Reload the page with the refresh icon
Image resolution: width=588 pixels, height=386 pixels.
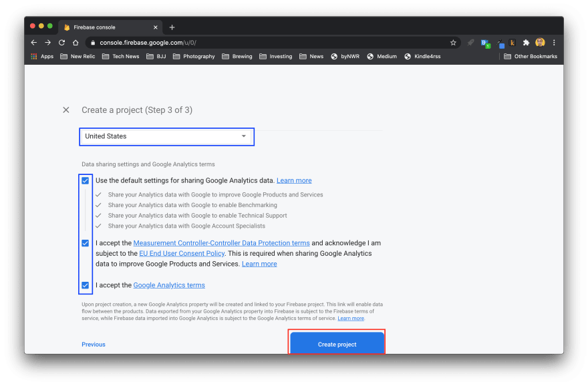[61, 42]
